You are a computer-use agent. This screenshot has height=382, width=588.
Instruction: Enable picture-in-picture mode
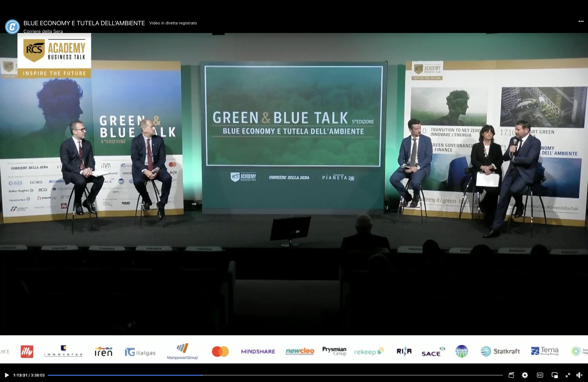[x=555, y=375]
